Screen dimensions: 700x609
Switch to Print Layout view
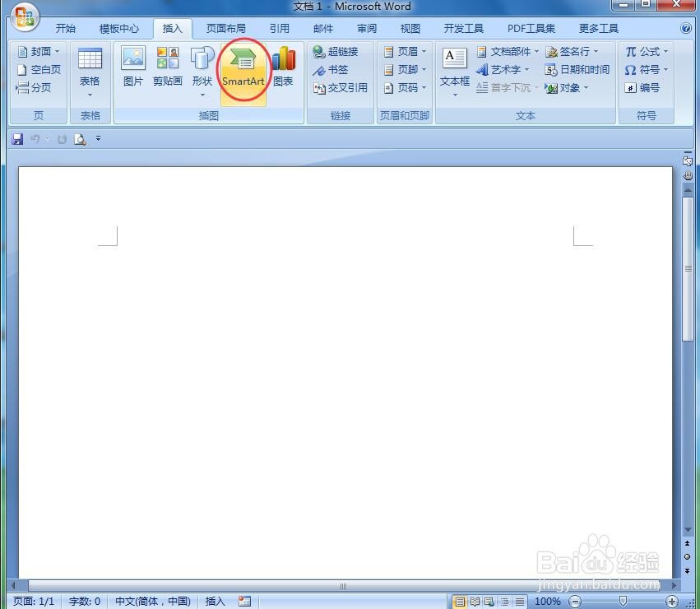pos(460,602)
